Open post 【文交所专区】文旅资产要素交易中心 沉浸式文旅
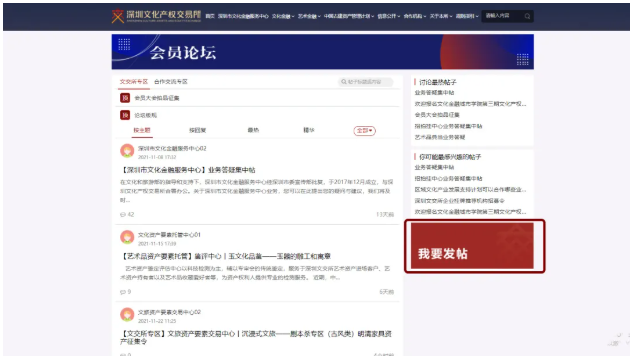Viewport: 633px width, 360px height. coord(256,337)
